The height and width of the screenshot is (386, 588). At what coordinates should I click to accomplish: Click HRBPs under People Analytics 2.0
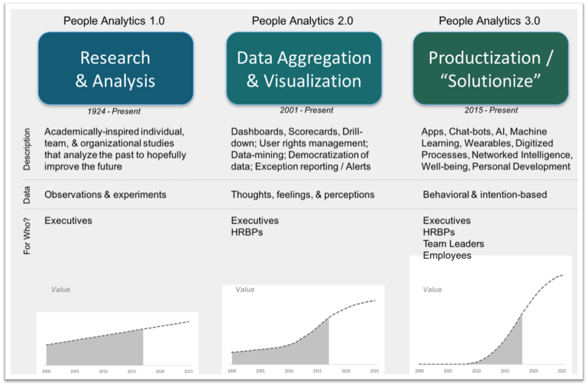pyautogui.click(x=247, y=232)
